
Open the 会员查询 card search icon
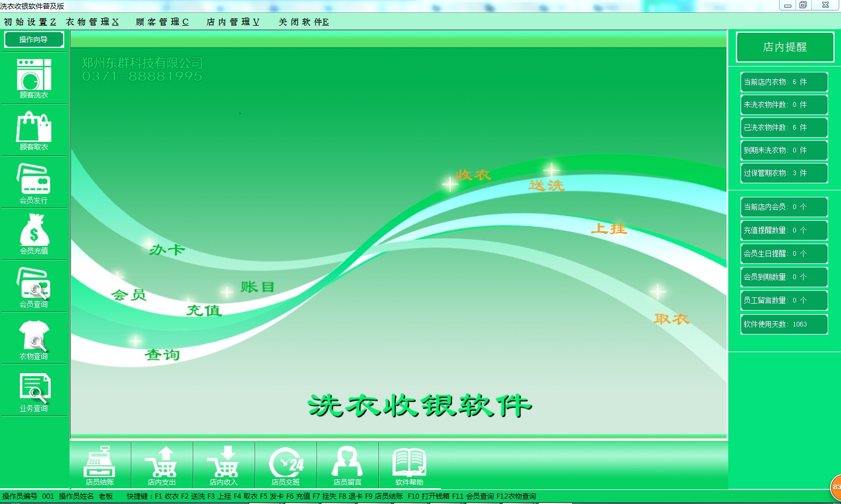tap(34, 286)
